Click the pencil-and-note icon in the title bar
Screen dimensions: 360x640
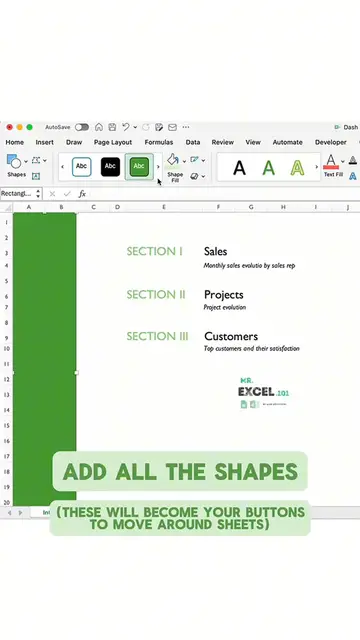(159, 127)
